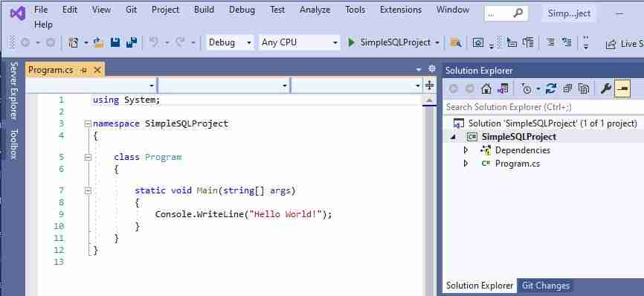Click Sync/Refresh icon in Solution Explorer
This screenshot has height=296, width=644.
[551, 89]
